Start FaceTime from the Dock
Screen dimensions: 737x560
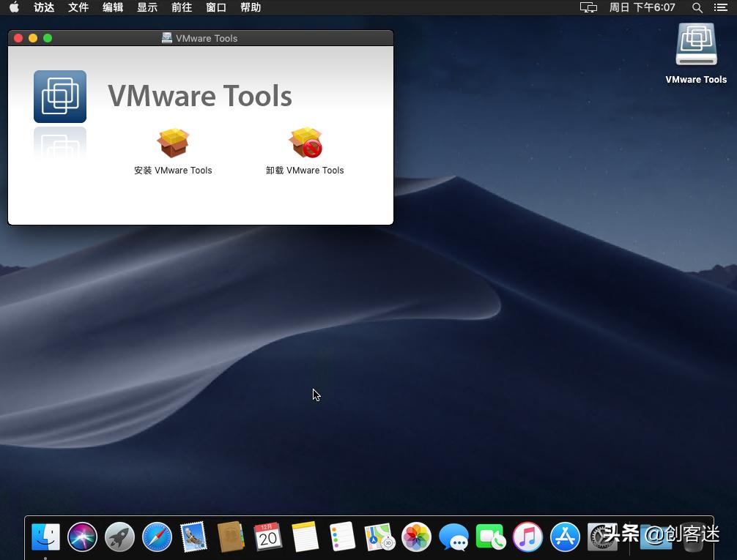pyautogui.click(x=490, y=537)
